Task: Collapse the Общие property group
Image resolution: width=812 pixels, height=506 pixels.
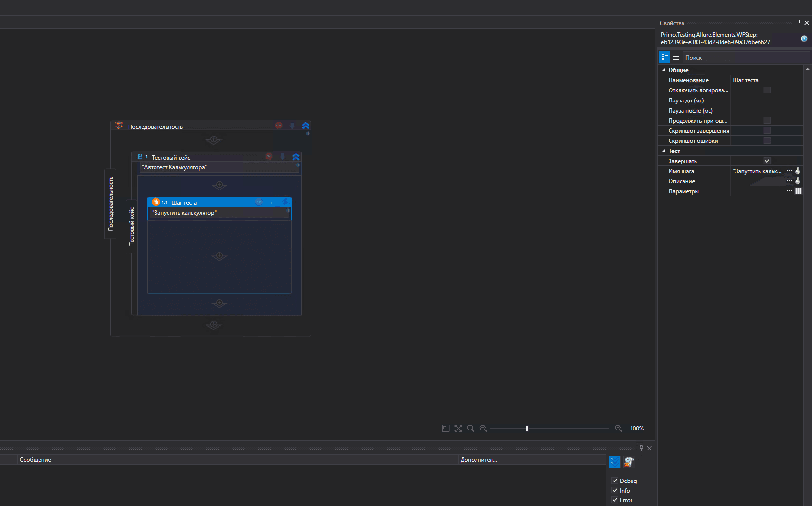Action: click(x=664, y=70)
